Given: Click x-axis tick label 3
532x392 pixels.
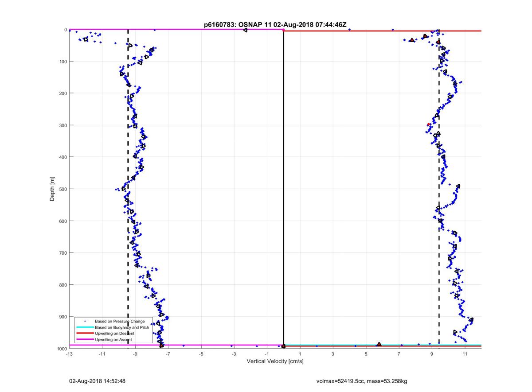Looking at the screenshot, I should pos(333,354).
